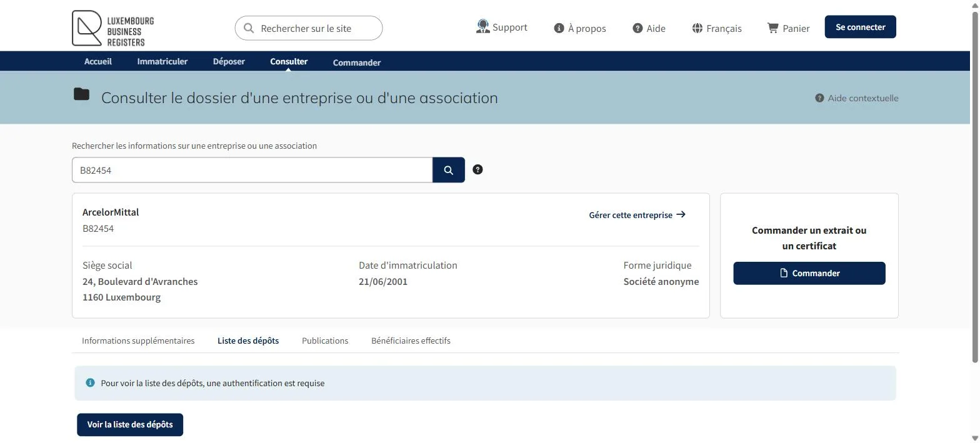Select the Liste des dépôts tab
980x443 pixels.
tap(248, 341)
